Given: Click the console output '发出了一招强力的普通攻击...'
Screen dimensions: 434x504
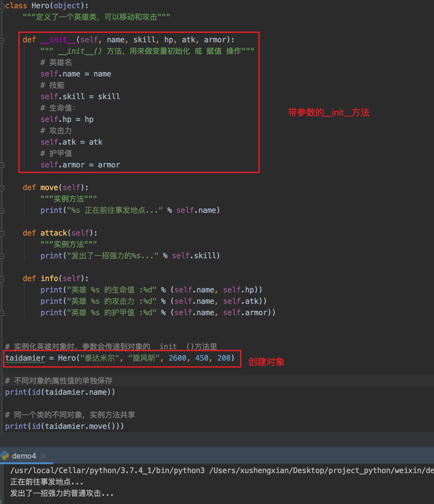Looking at the screenshot, I should click(62, 493).
